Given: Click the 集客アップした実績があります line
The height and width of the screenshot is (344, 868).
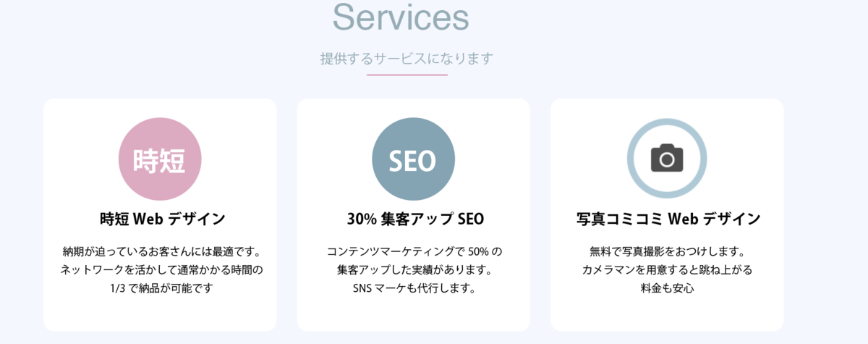Looking at the screenshot, I should [x=414, y=271].
